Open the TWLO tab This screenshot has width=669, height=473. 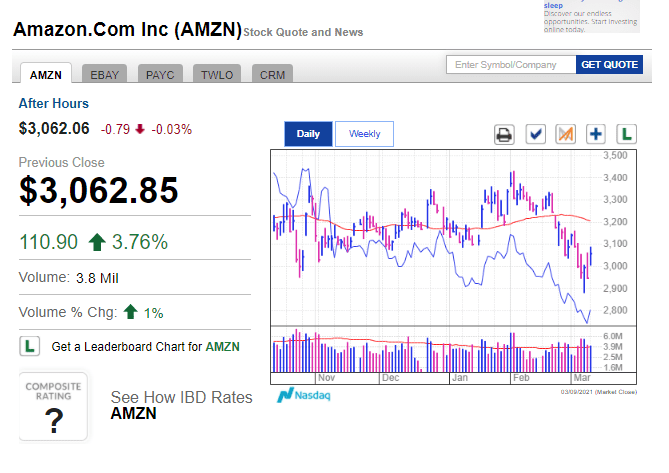217,75
